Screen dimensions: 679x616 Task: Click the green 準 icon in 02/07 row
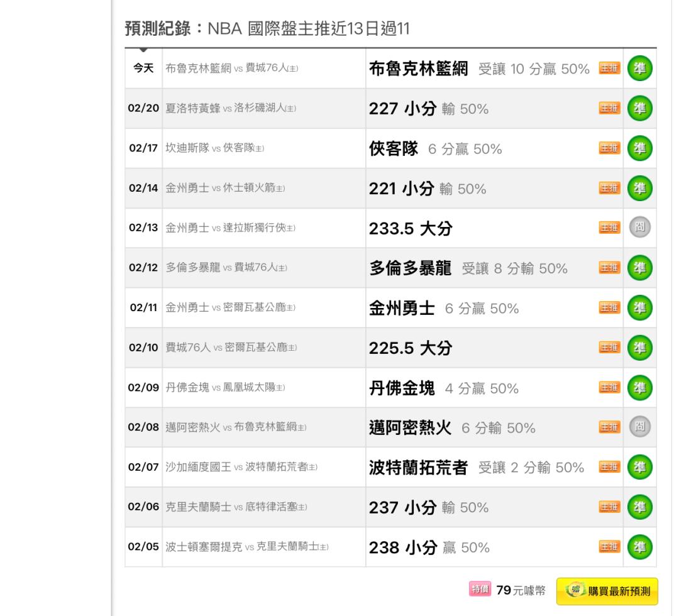pos(639,467)
